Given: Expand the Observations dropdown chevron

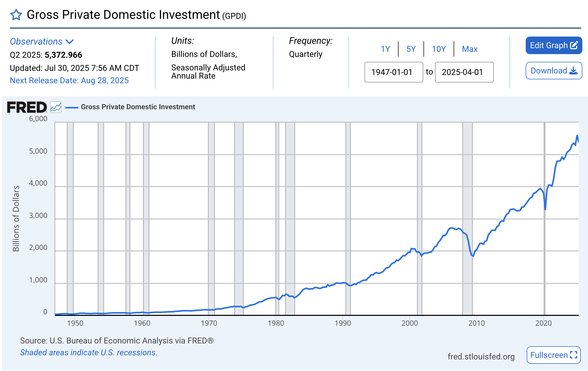Looking at the screenshot, I should 70,41.
